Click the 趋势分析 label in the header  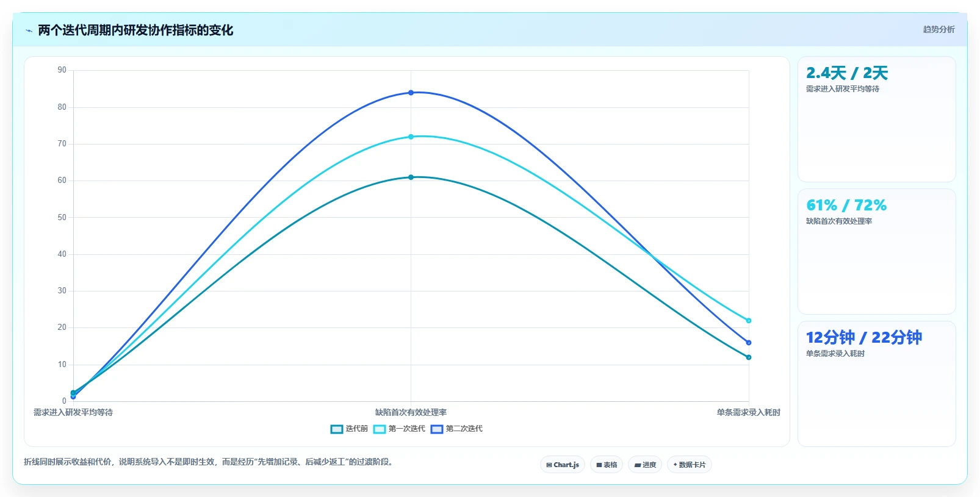coord(939,29)
